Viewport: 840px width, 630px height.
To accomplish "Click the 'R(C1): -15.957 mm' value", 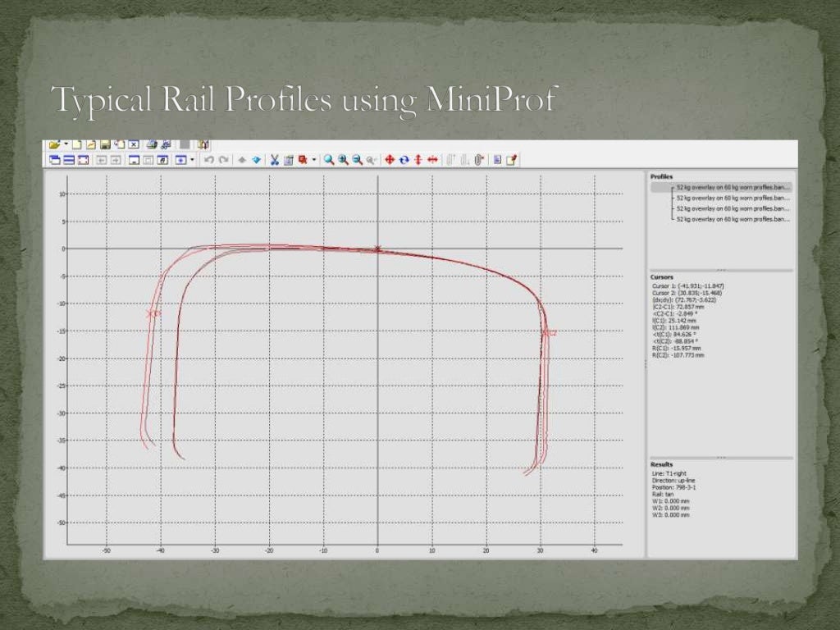I will [x=676, y=348].
